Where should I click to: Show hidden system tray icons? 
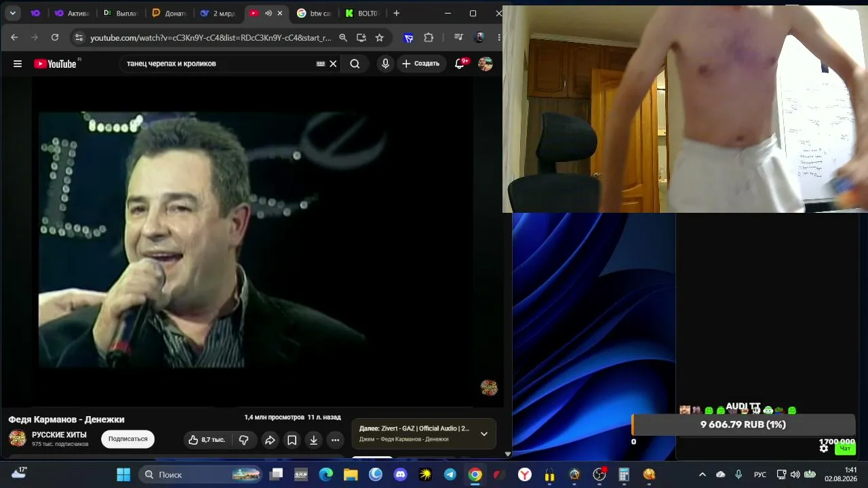click(702, 474)
